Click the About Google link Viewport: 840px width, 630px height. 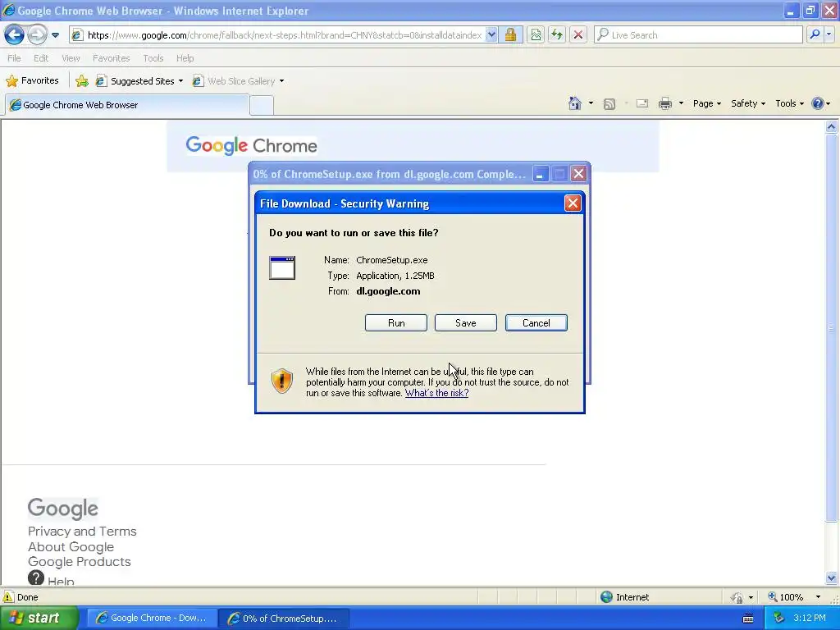71,547
